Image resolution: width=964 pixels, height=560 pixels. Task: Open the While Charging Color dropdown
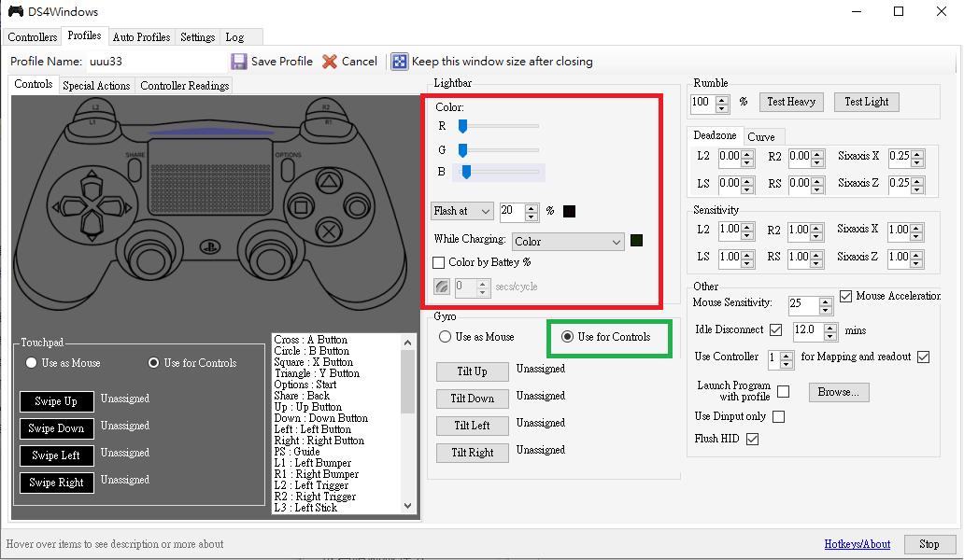click(568, 242)
